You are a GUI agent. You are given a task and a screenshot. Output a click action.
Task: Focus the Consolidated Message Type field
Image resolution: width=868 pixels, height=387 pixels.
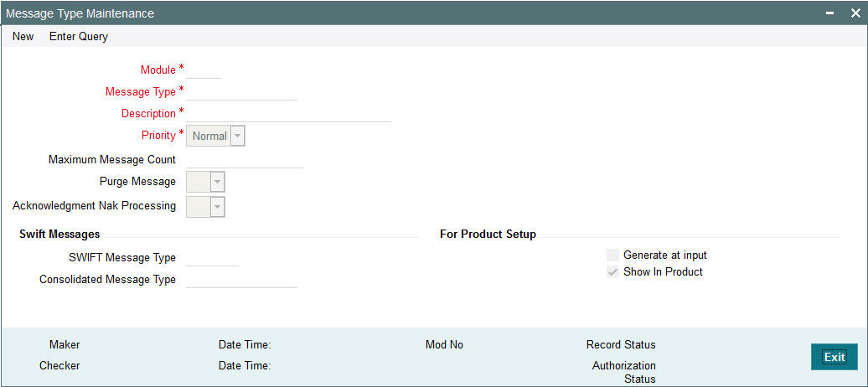pos(242,280)
